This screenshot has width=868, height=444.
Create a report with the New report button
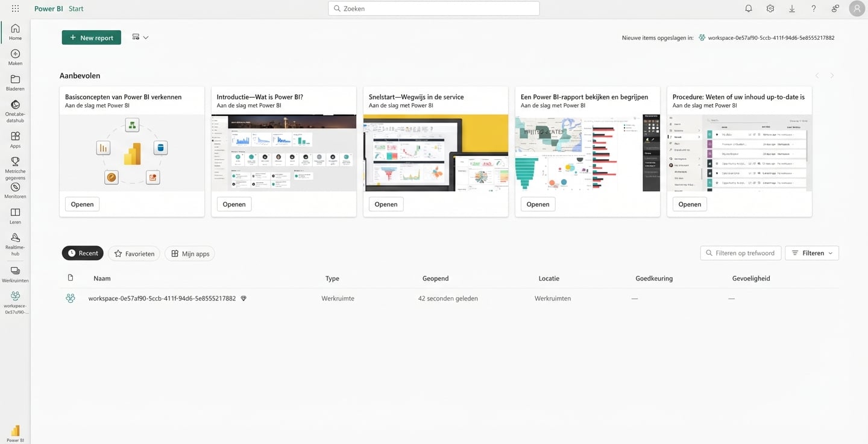[91, 37]
